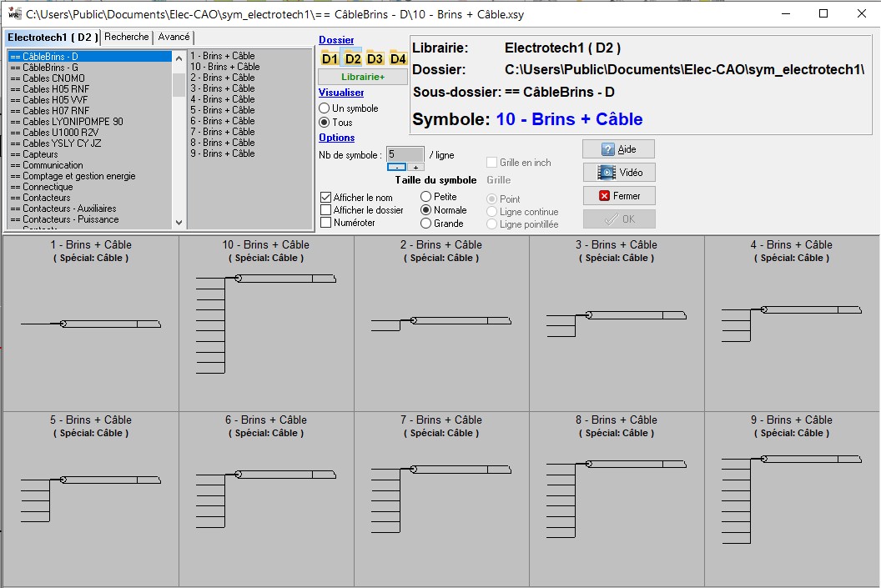Play tutorial via Vidéo button

(618, 173)
